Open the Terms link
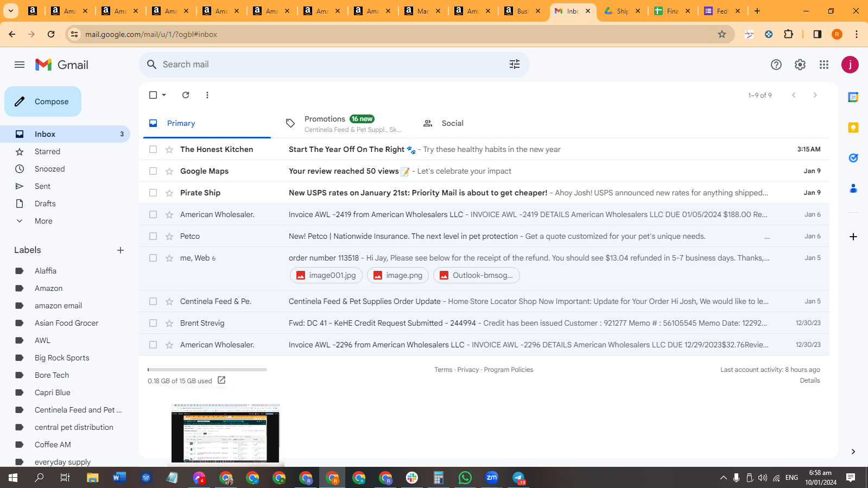Image resolution: width=868 pixels, height=488 pixels. (443, 370)
